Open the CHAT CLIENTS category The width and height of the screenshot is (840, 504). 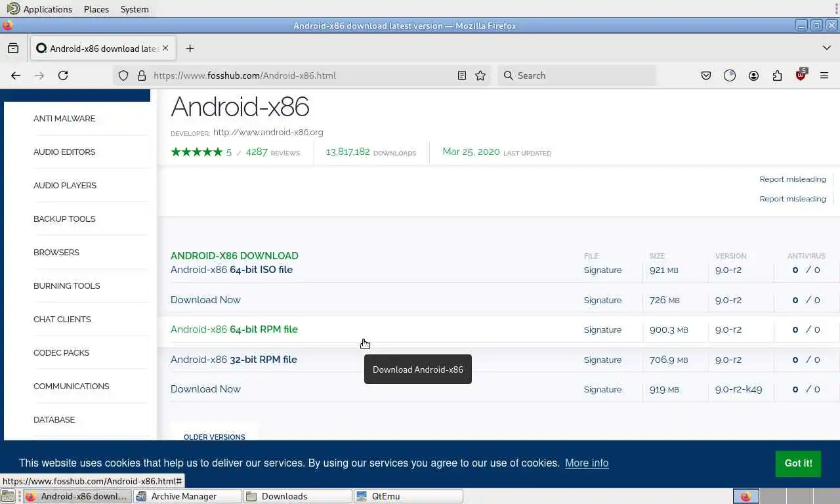click(x=62, y=320)
